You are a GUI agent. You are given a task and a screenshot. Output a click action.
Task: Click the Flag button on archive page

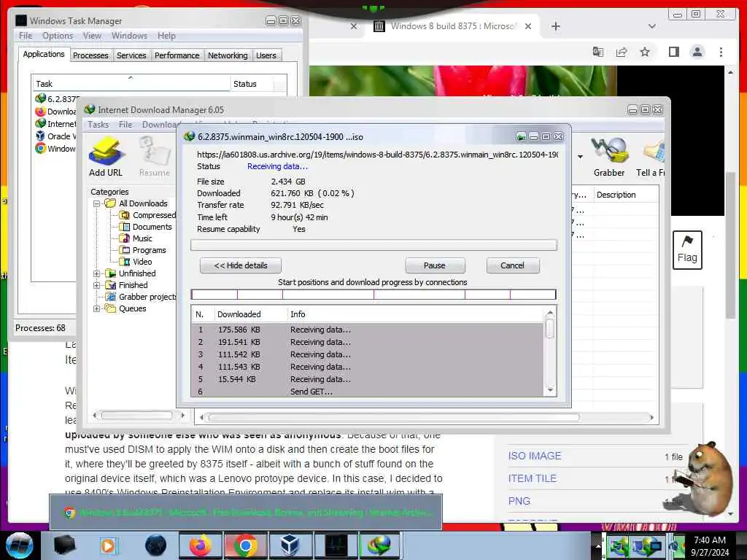tap(687, 250)
